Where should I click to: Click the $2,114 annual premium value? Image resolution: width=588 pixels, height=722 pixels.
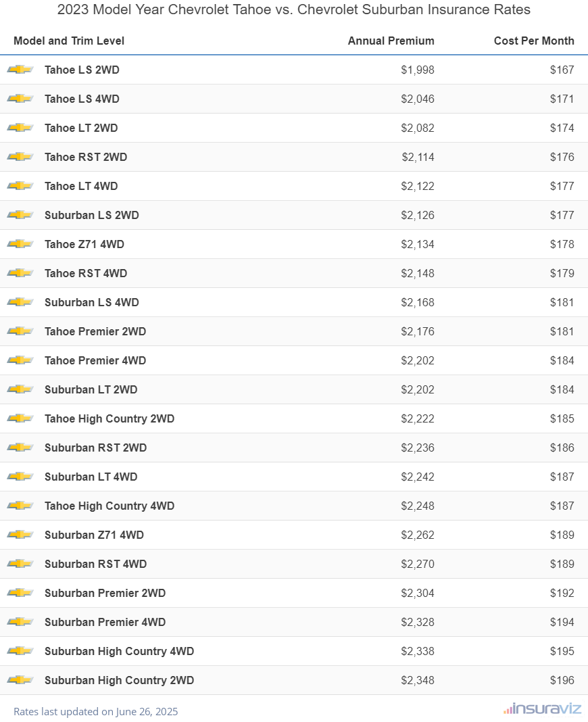pyautogui.click(x=418, y=157)
